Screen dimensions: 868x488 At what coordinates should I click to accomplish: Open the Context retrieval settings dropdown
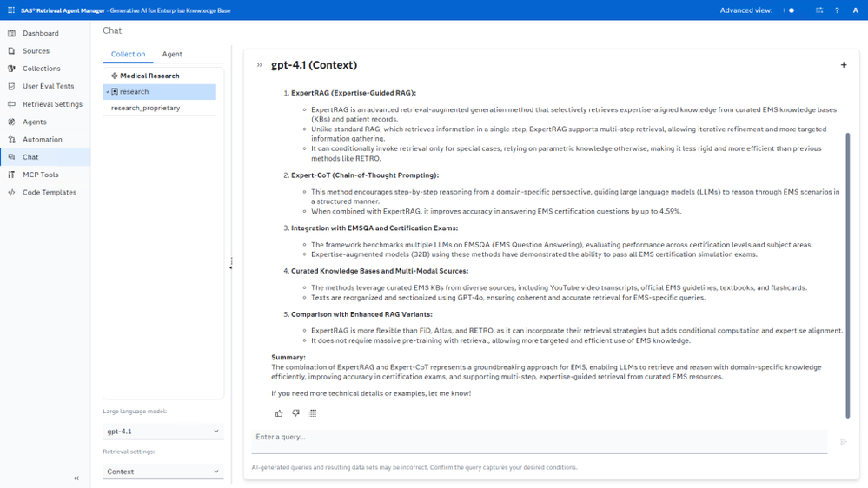coord(162,472)
